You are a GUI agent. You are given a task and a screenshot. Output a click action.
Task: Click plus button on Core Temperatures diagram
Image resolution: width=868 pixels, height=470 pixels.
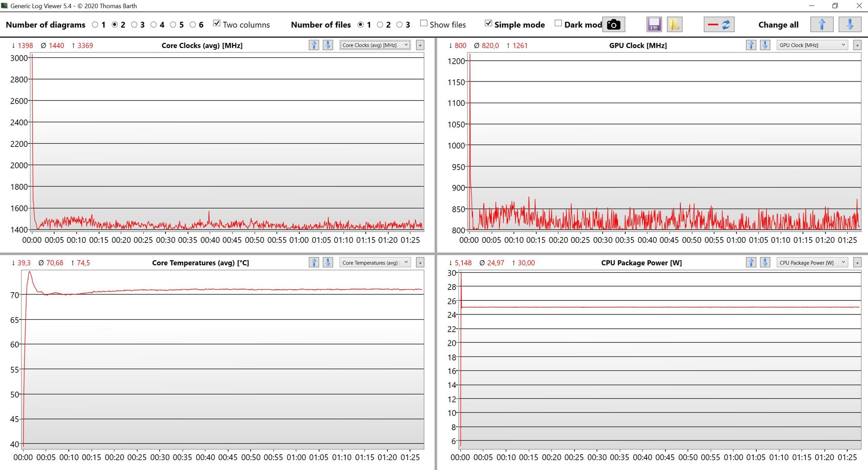click(x=420, y=262)
